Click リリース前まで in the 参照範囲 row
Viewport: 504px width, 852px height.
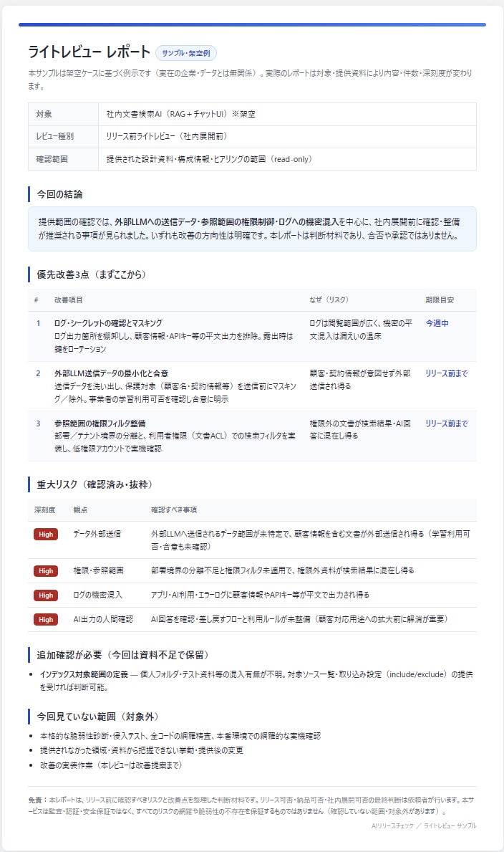pos(447,423)
